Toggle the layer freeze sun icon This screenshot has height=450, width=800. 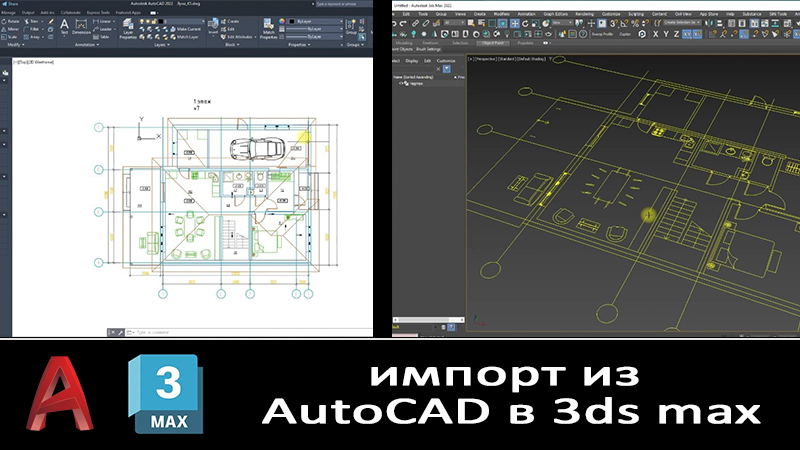pos(148,21)
